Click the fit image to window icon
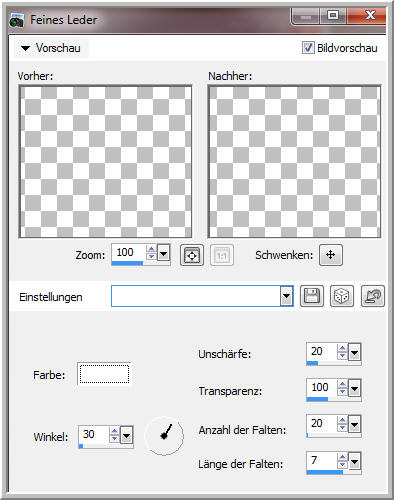The image size is (394, 500). [192, 255]
